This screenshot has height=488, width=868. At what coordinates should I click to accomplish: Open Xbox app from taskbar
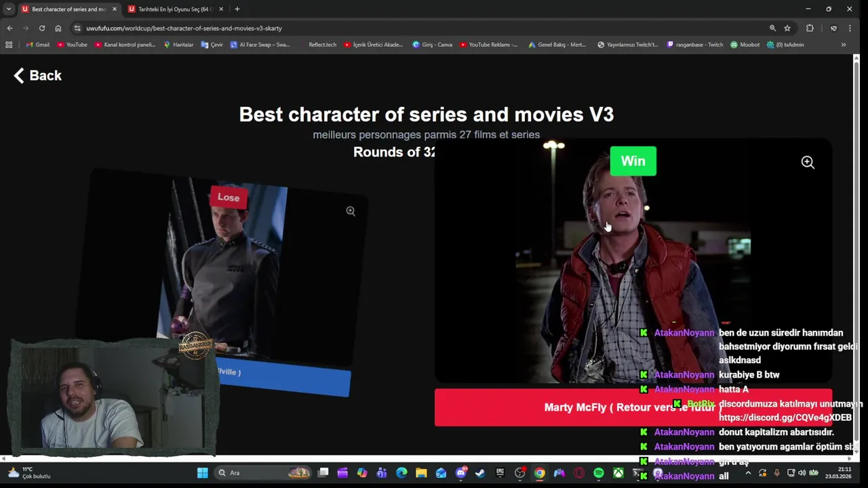coord(618,473)
